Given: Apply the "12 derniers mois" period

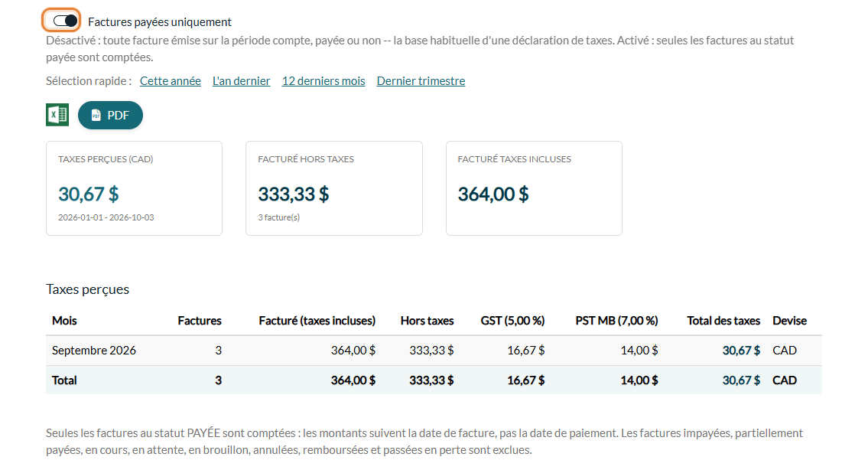Looking at the screenshot, I should click(323, 81).
